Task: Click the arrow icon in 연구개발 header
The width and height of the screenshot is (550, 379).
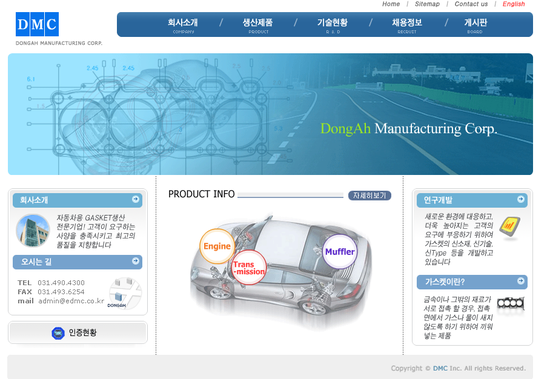Action: tap(521, 199)
